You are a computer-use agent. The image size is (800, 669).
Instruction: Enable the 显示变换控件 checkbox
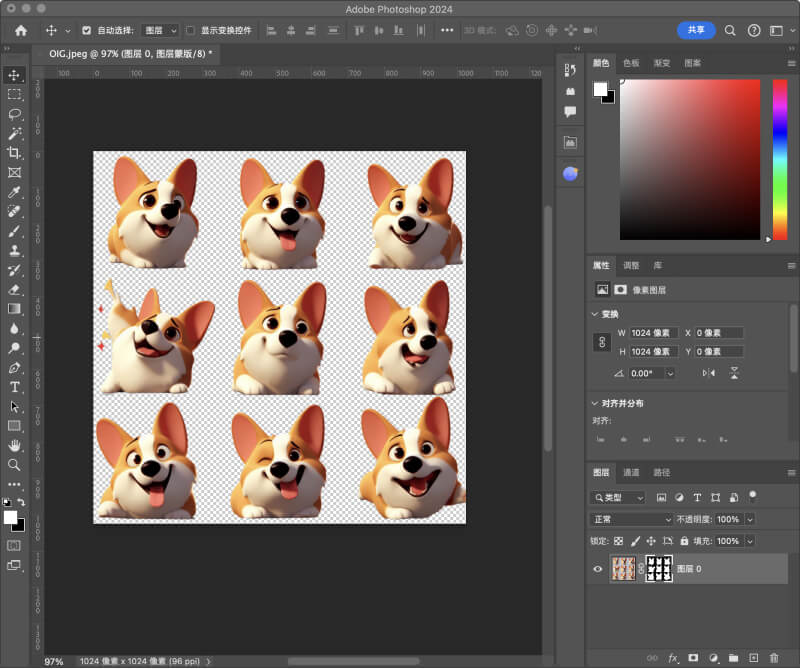pos(190,31)
